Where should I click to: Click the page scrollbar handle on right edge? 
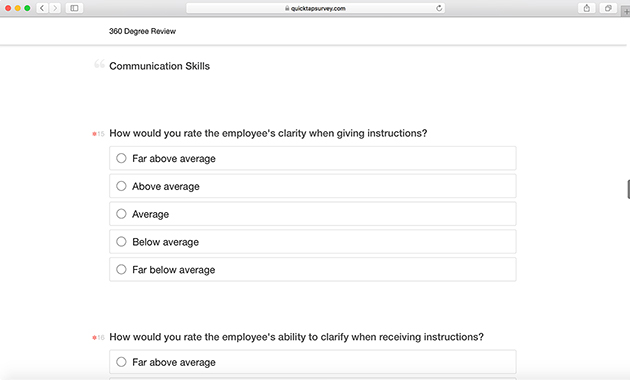tap(628, 190)
